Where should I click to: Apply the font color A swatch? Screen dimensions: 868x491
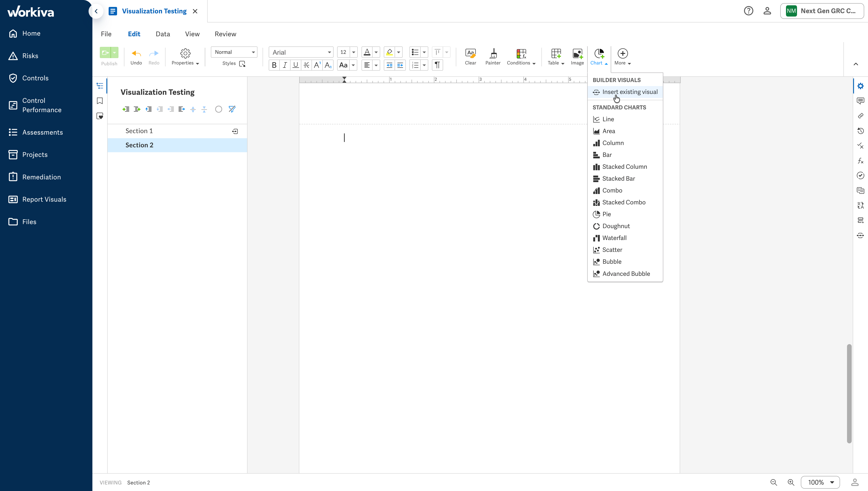(367, 52)
